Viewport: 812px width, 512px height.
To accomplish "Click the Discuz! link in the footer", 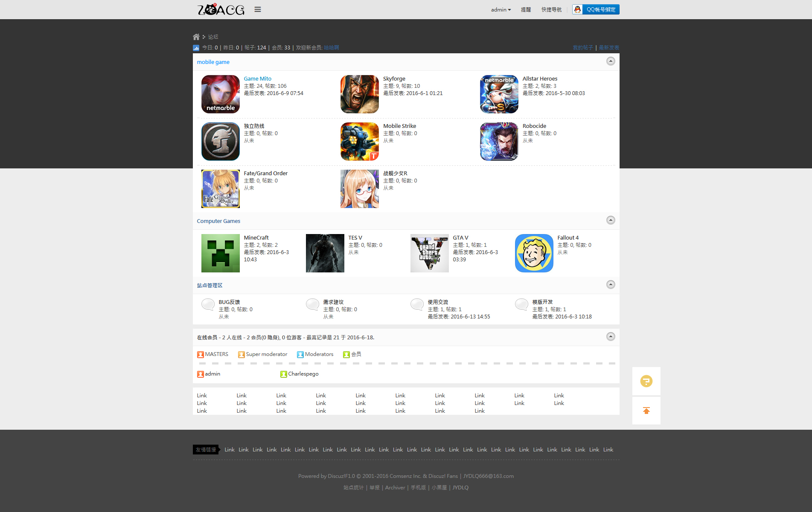I will [x=337, y=476].
